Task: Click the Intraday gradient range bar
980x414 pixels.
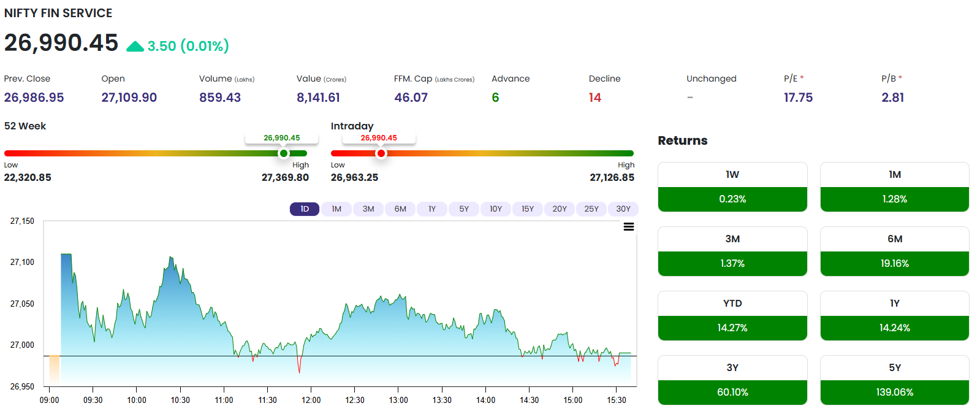Action: coord(482,153)
